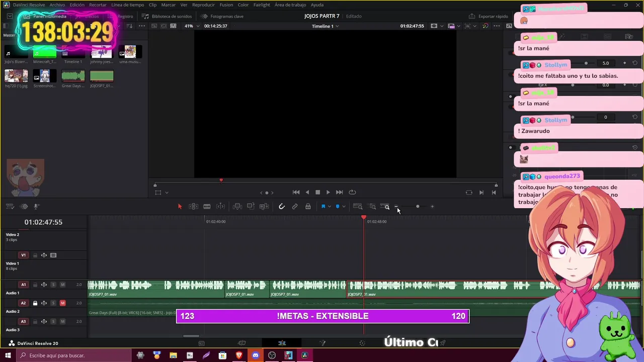
Task: Select the Great Days audio thumbnail
Action: coord(73,76)
